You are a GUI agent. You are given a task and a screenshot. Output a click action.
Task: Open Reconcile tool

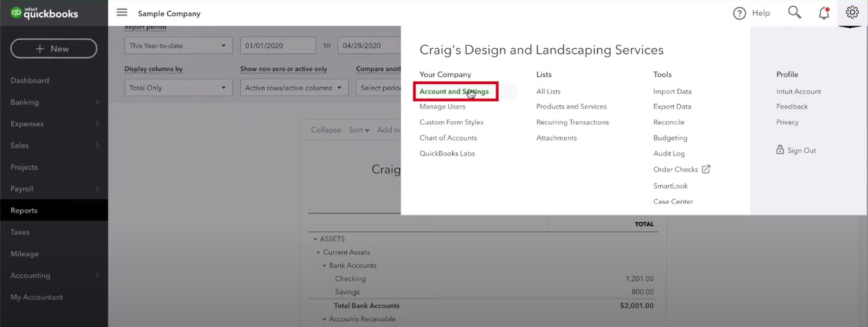click(669, 122)
